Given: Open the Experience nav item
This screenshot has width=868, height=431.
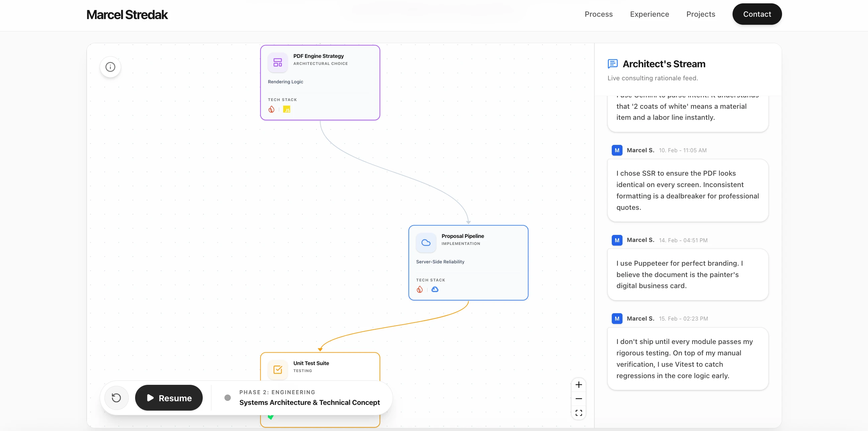Looking at the screenshot, I should 649,14.
